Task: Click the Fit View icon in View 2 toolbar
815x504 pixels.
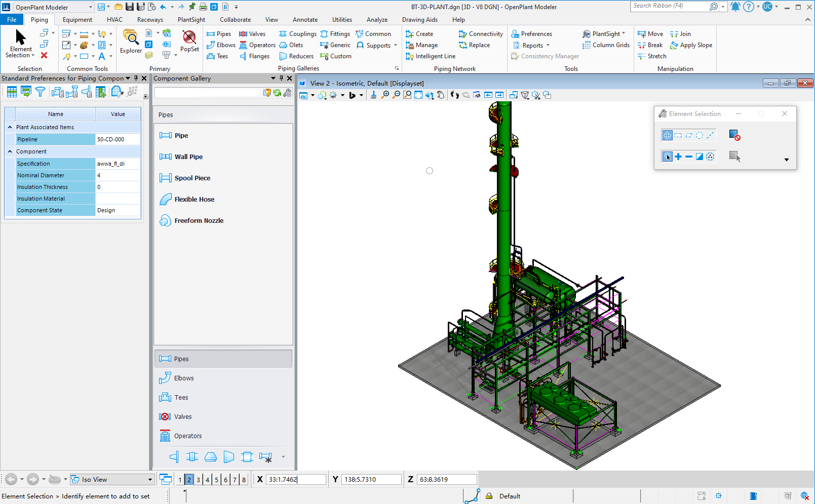Action: (418, 95)
